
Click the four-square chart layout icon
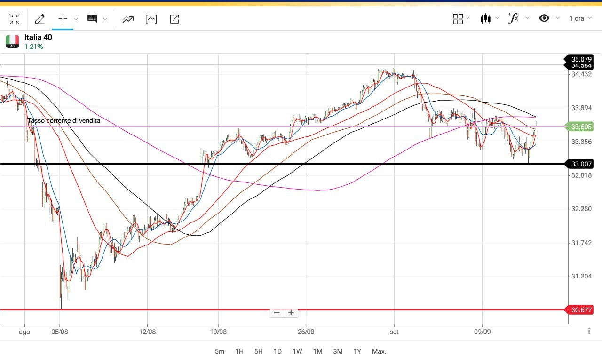click(x=458, y=19)
